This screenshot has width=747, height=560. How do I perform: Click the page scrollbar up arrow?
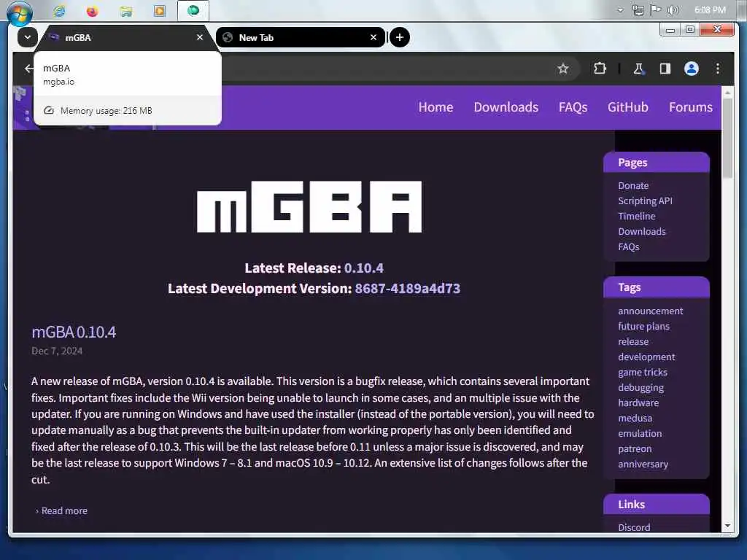point(727,91)
